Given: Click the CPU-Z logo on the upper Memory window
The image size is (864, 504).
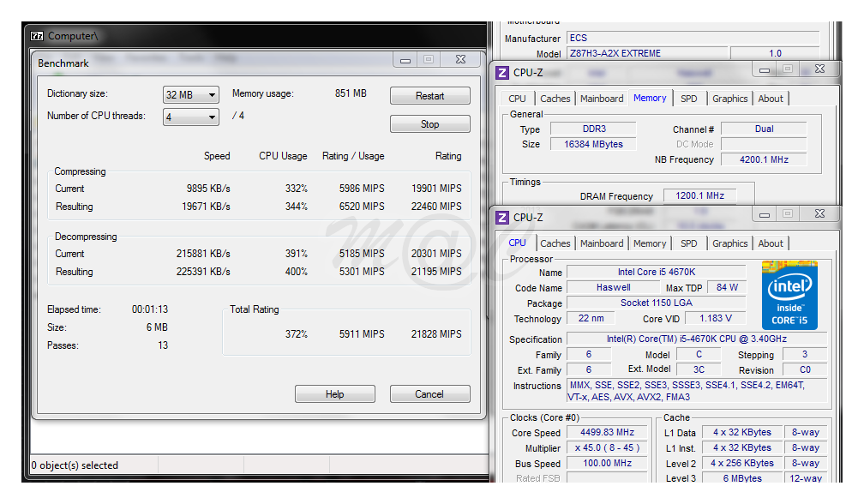Looking at the screenshot, I should (x=503, y=73).
